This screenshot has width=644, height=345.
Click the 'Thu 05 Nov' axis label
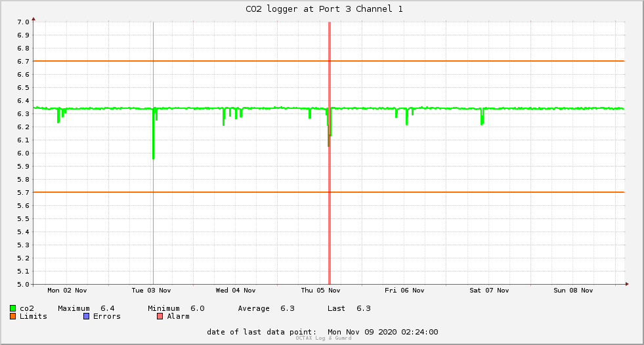pyautogui.click(x=320, y=291)
